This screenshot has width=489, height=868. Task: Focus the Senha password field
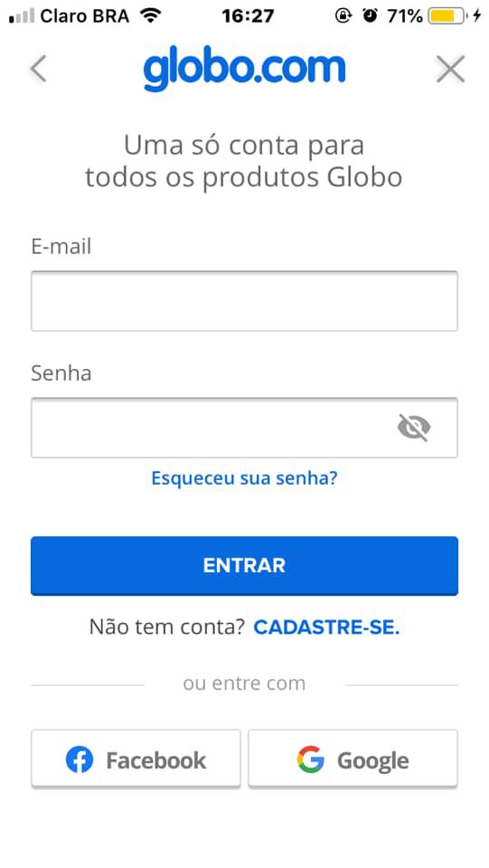pos(244,428)
